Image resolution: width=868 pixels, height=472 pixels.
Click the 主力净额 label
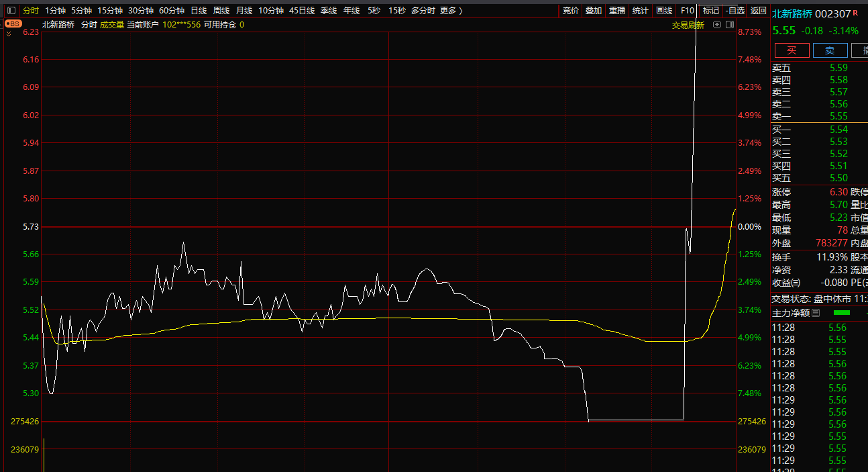point(790,313)
